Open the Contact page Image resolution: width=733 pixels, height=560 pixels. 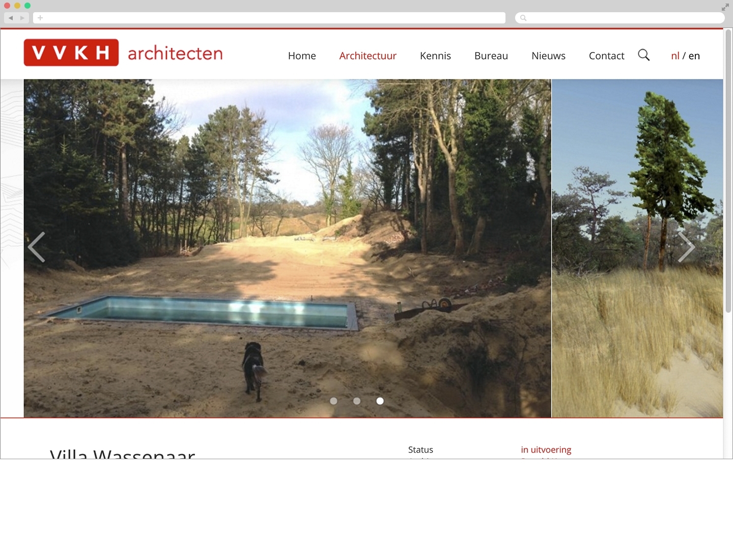click(x=606, y=56)
